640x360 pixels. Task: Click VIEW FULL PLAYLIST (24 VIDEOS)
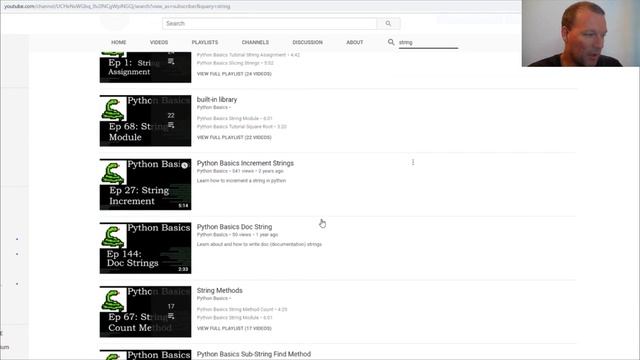pyautogui.click(x=234, y=74)
